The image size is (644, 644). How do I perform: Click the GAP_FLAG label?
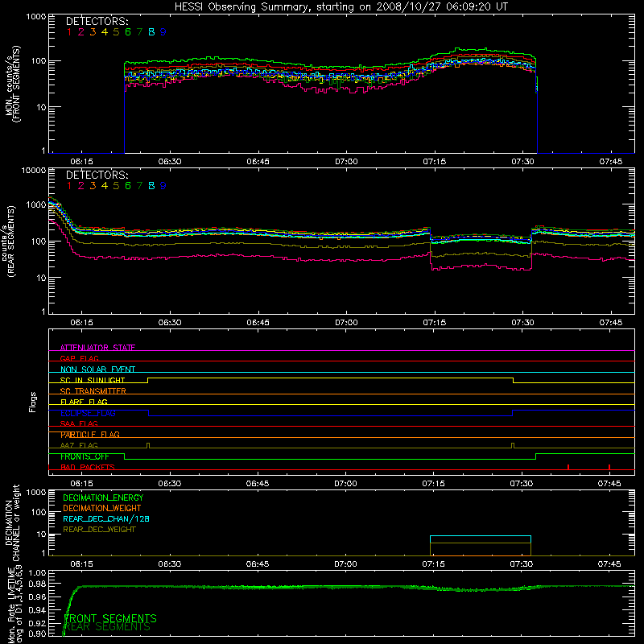(79, 358)
